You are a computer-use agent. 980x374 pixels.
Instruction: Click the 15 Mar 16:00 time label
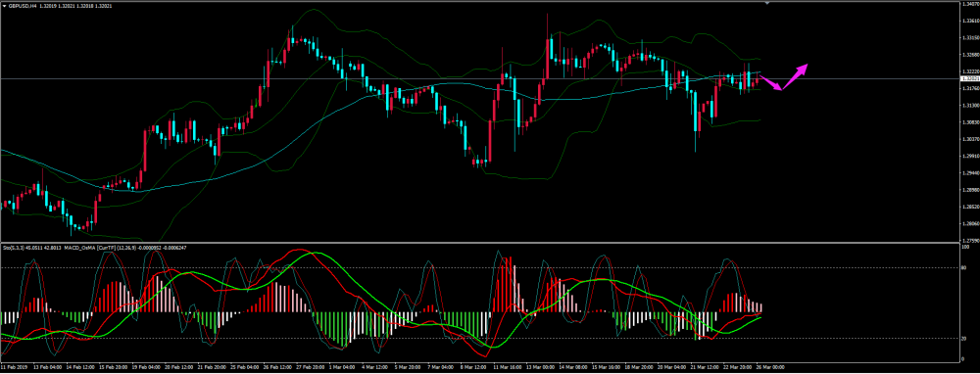coord(607,367)
